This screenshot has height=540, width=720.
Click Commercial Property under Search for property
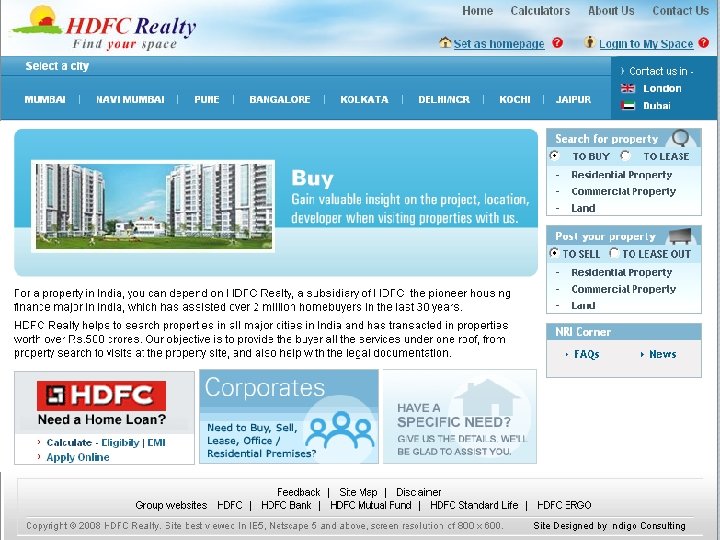(x=624, y=191)
